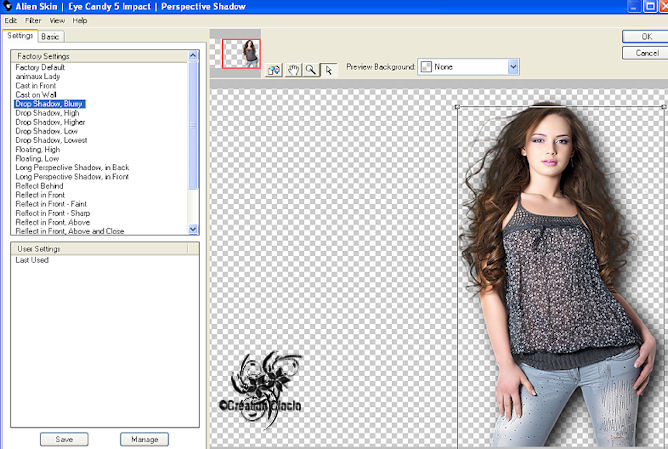Click scroll down arrow in Factory Settings list
The height and width of the screenshot is (449, 668).
194,229
